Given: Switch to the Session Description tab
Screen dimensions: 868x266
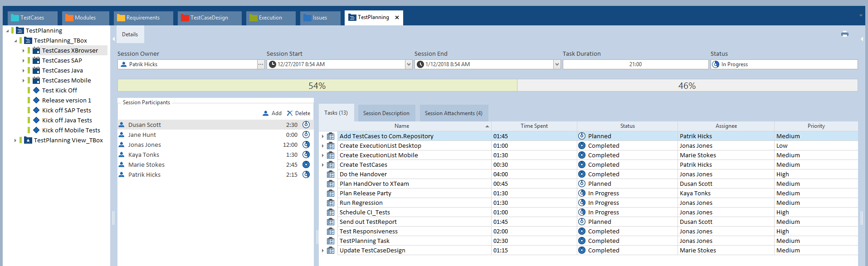Looking at the screenshot, I should tap(386, 113).
